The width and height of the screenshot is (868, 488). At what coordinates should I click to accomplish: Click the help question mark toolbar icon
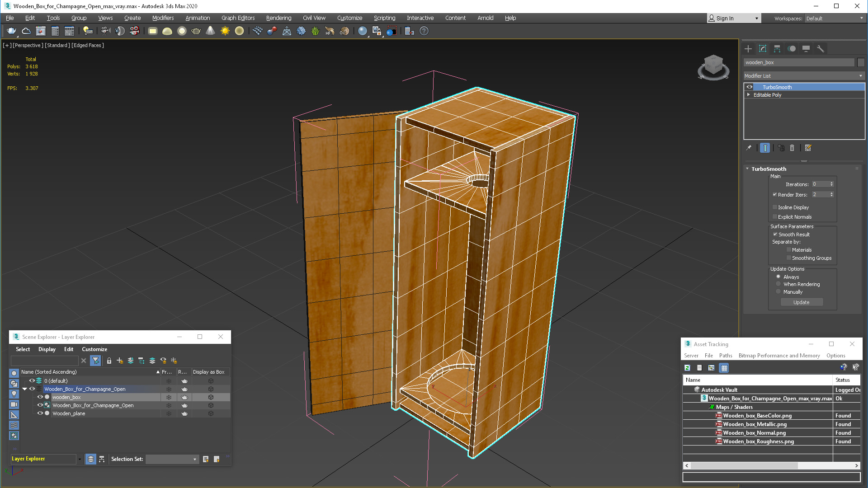coord(424,31)
